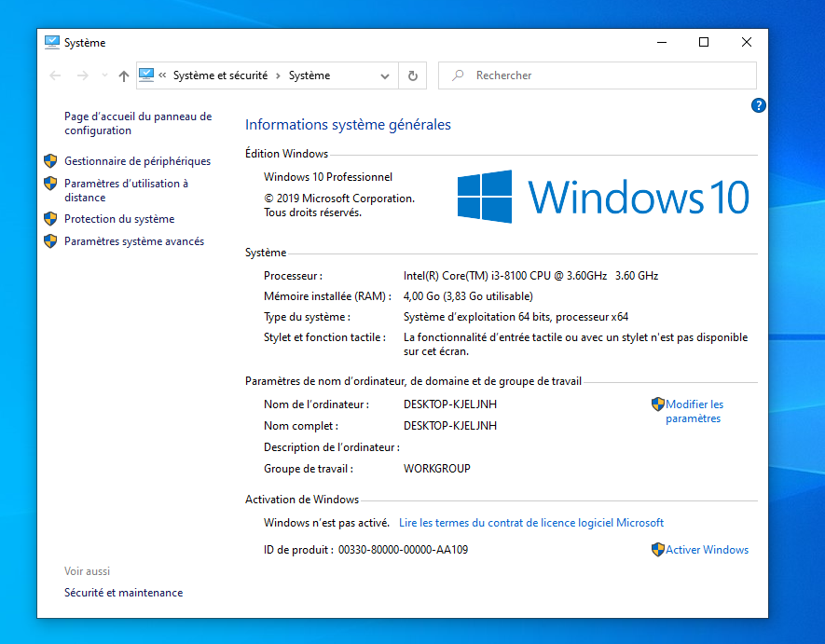The width and height of the screenshot is (825, 644).
Task: Click shield icon beside Paramètres système avancés
Action: tap(50, 241)
